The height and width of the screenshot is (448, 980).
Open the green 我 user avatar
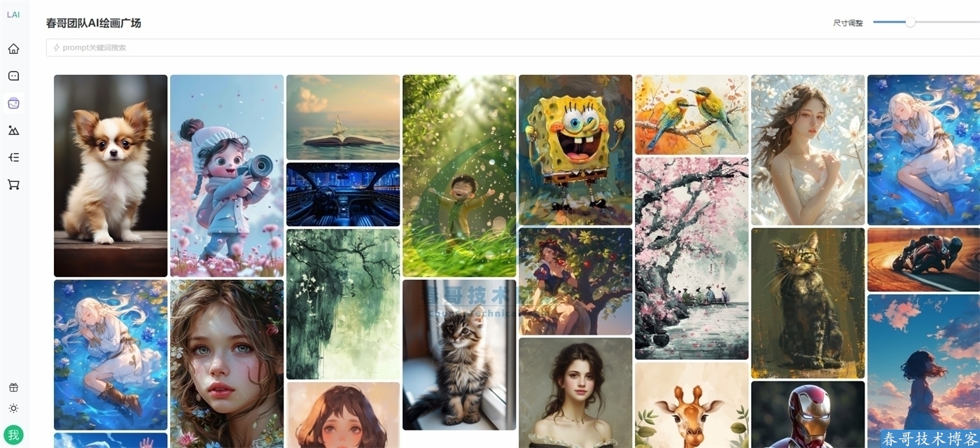(x=13, y=435)
